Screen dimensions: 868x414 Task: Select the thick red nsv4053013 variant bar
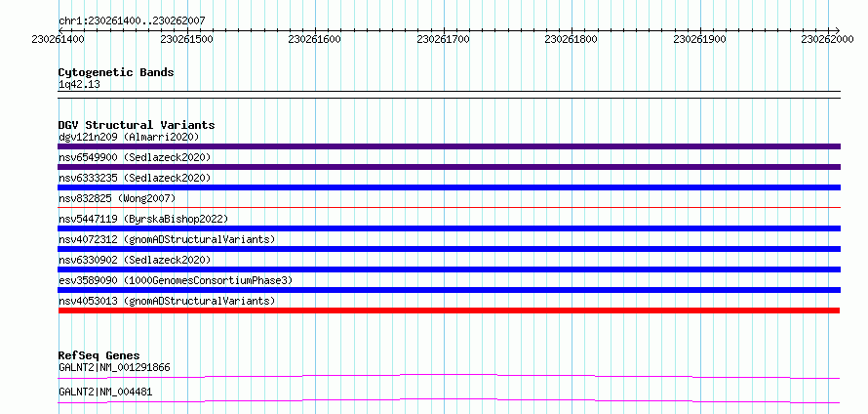(449, 310)
